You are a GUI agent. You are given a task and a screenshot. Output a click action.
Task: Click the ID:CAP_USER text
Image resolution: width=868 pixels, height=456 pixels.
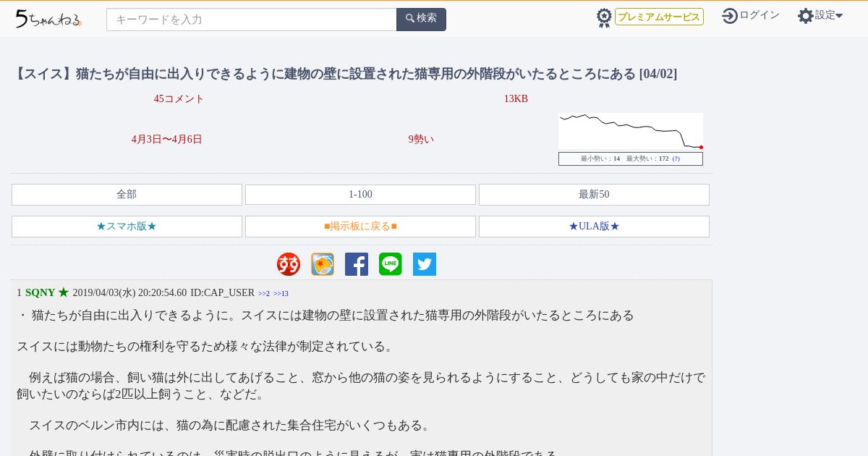[222, 292]
